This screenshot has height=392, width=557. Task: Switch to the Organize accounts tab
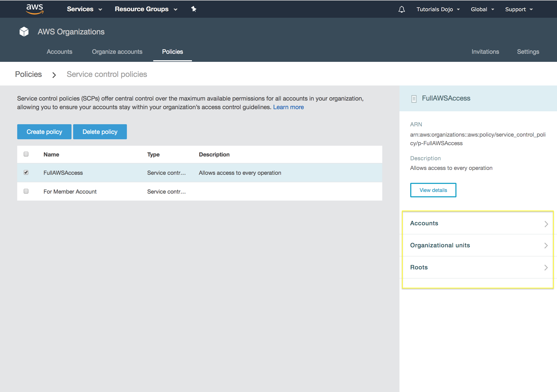tap(117, 52)
